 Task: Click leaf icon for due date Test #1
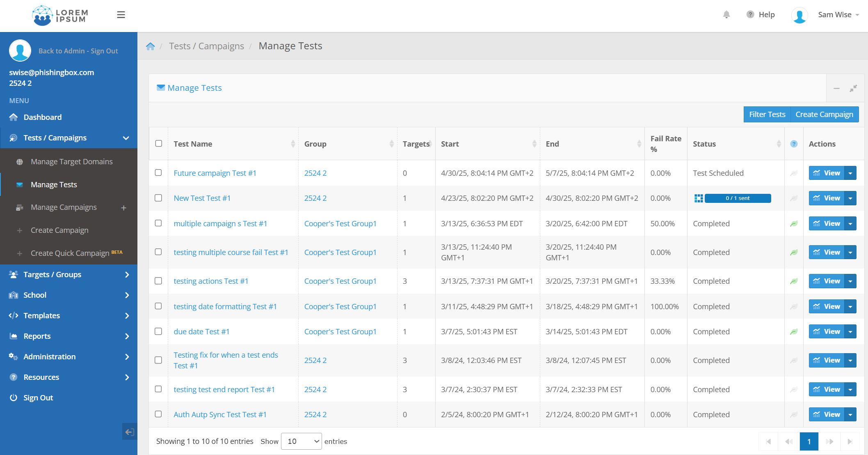coord(794,332)
